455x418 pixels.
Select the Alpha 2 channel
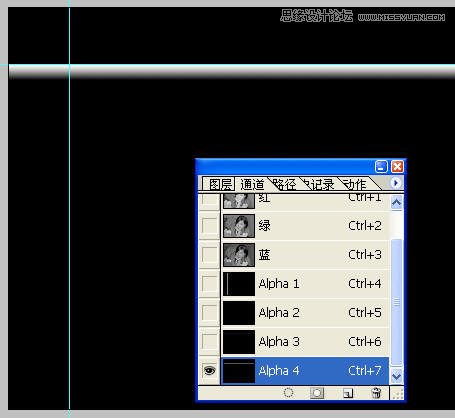(305, 313)
